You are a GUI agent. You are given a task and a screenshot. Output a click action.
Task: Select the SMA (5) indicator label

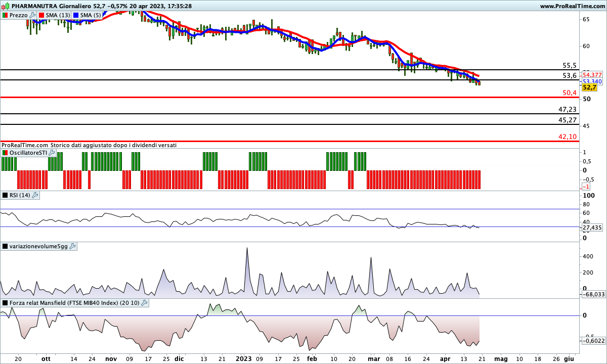click(91, 15)
